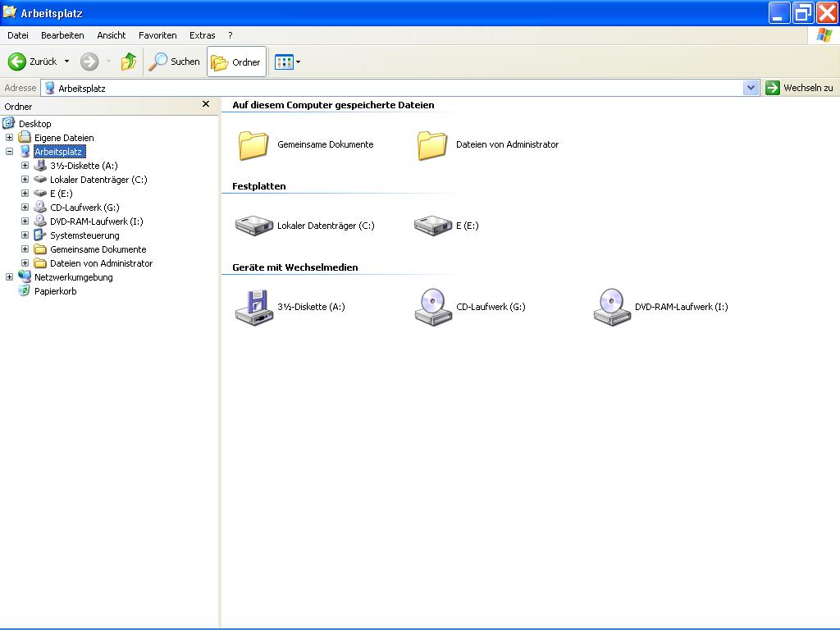The image size is (840, 630).
Task: Open the Extras menu
Action: (x=202, y=35)
